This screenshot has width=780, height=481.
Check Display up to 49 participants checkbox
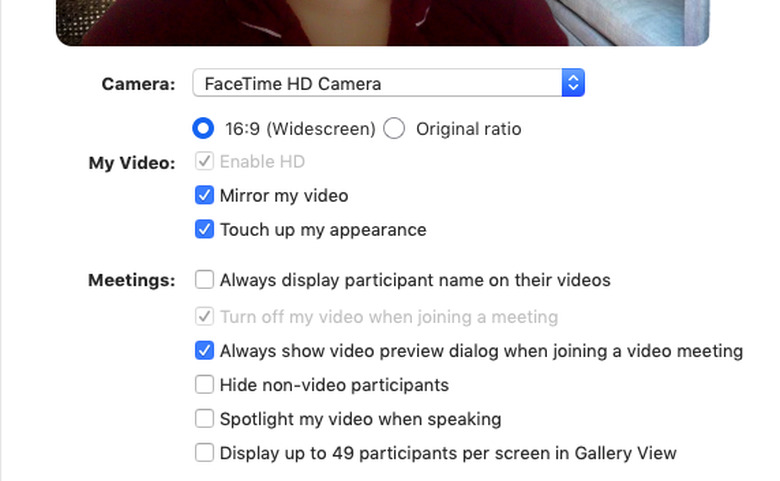(x=204, y=453)
